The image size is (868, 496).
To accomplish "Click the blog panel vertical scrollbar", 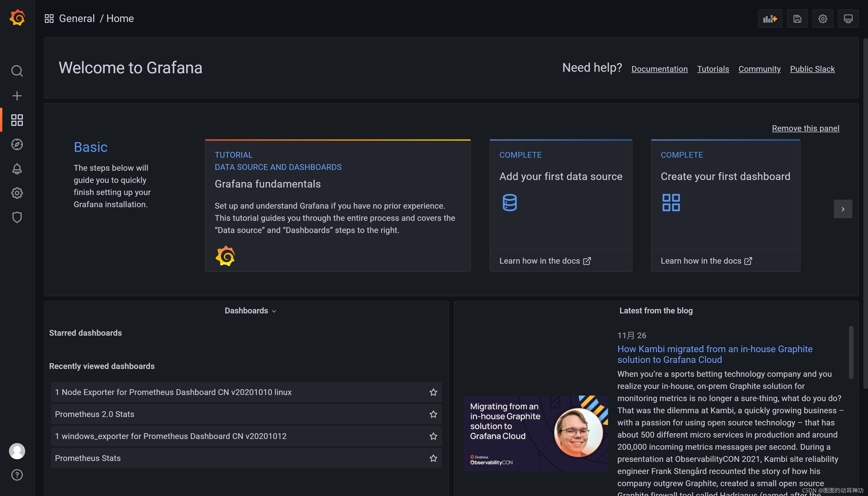I will pyautogui.click(x=851, y=352).
